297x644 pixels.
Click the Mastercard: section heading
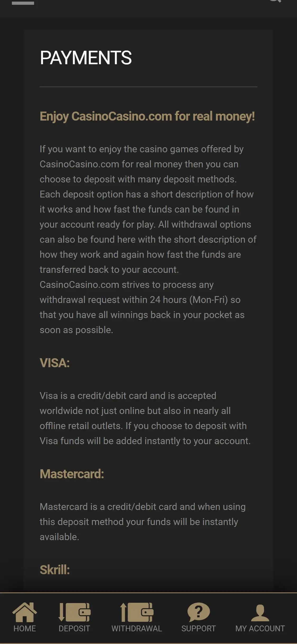tap(72, 474)
